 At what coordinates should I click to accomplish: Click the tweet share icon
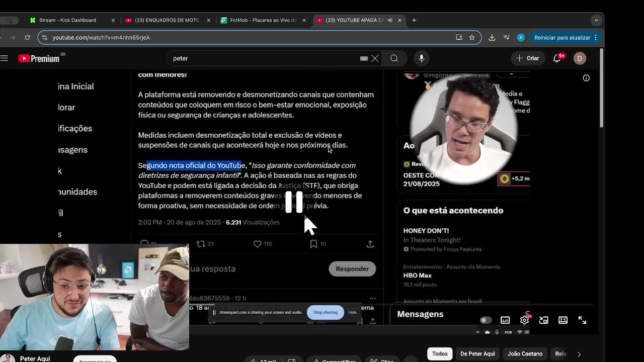[x=370, y=244]
